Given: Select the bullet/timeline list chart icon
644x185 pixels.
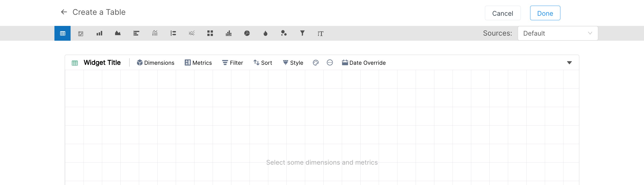Looking at the screenshot, I should pyautogui.click(x=173, y=33).
